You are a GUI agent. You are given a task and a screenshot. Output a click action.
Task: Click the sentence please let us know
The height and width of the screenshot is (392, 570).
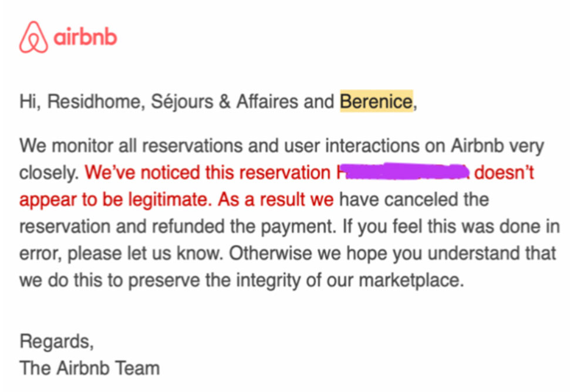point(145,254)
